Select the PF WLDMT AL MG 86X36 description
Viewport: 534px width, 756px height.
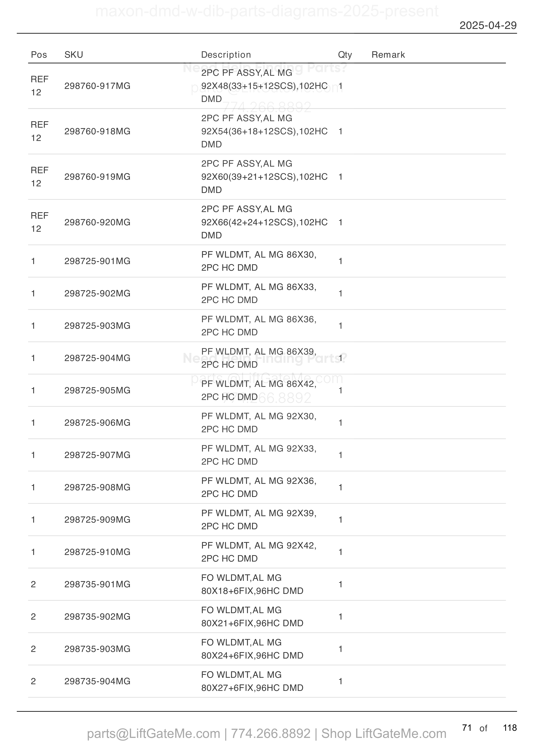point(259,326)
